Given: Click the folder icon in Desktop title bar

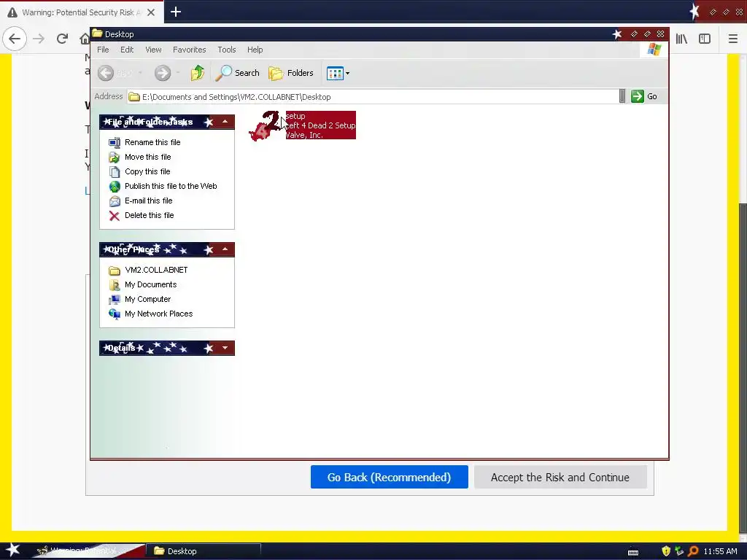Looking at the screenshot, I should click(x=97, y=34).
